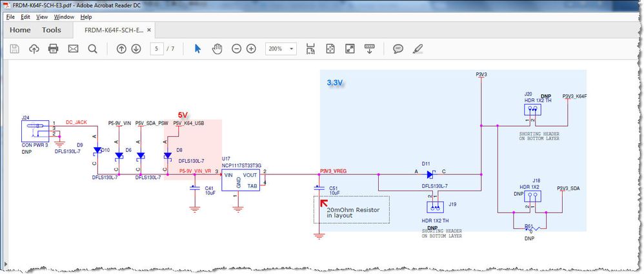Open the Edit menu
644x274 pixels.
click(25, 17)
